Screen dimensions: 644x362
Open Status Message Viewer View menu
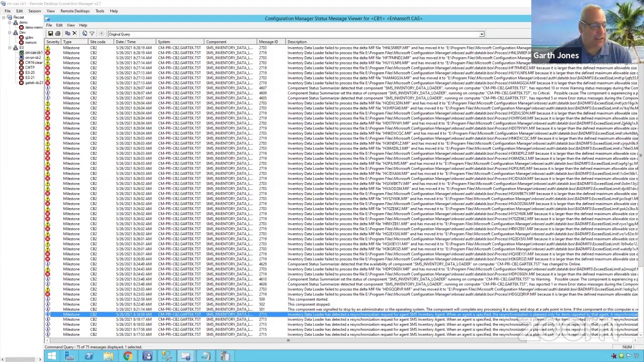click(71, 25)
